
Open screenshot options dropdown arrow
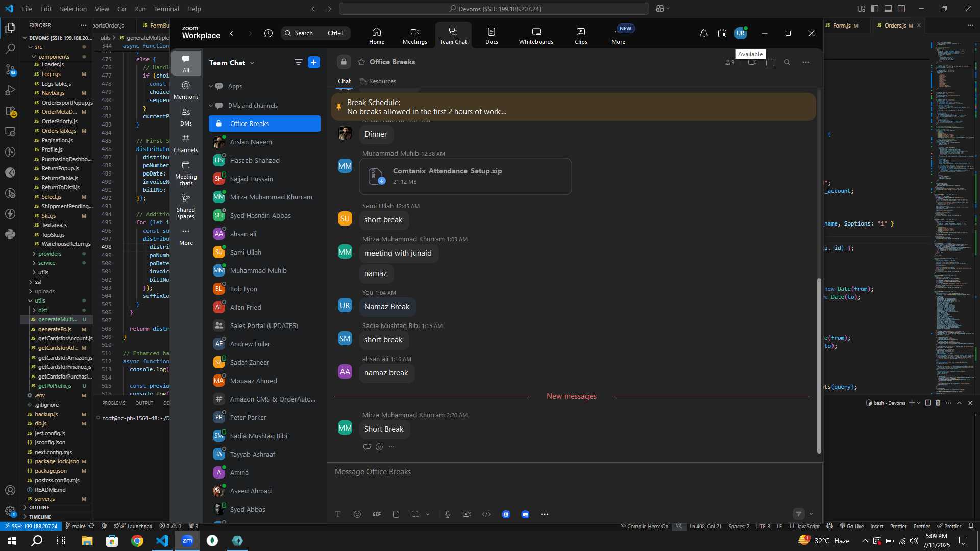428,514
